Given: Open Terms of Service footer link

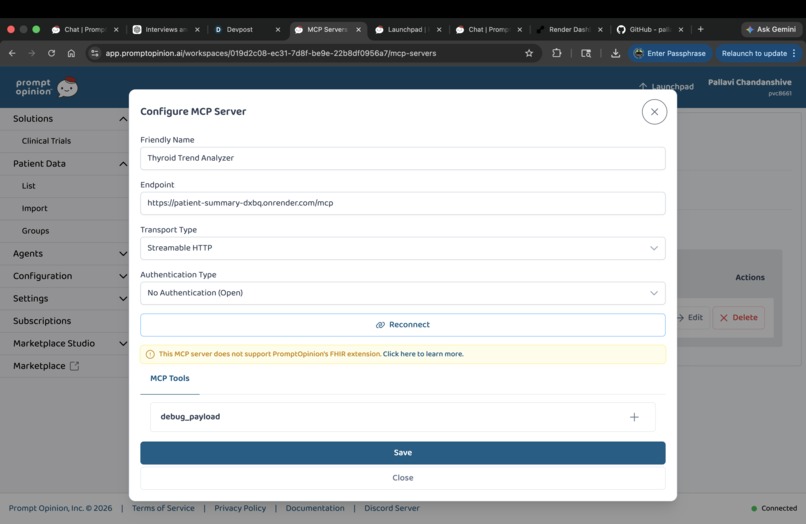Looking at the screenshot, I should (x=163, y=508).
